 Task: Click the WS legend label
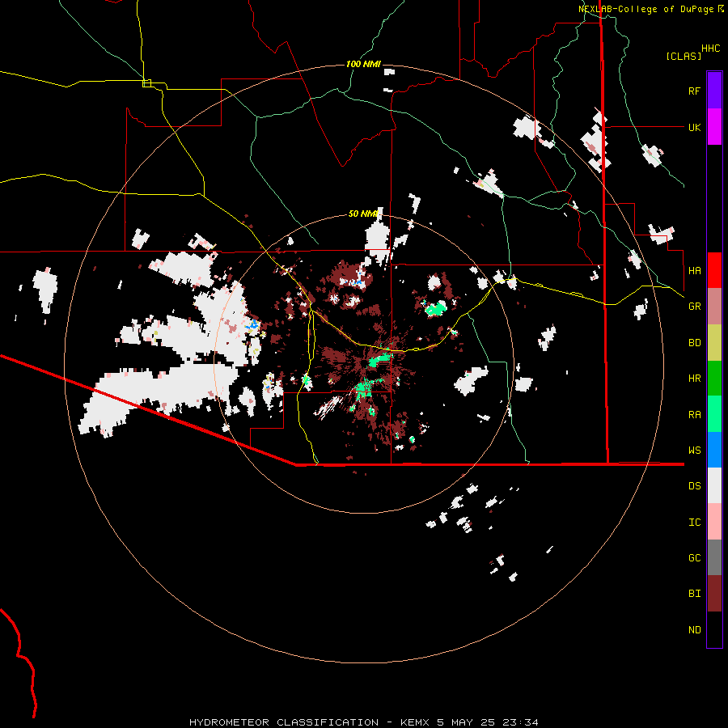(x=694, y=450)
